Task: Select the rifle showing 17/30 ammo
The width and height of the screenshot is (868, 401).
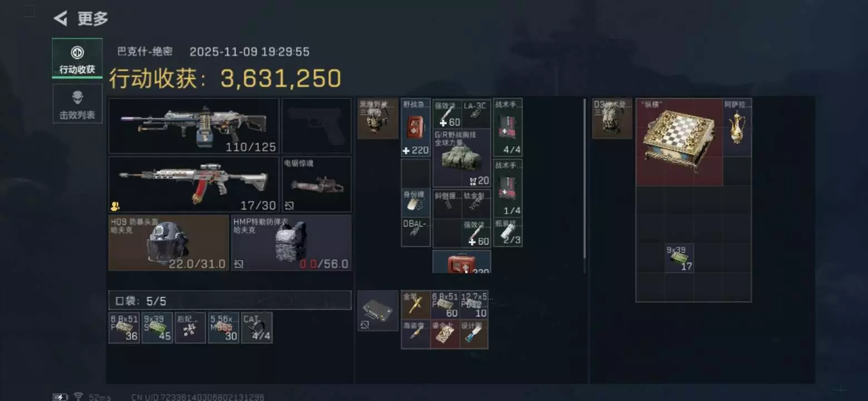Action: (194, 184)
